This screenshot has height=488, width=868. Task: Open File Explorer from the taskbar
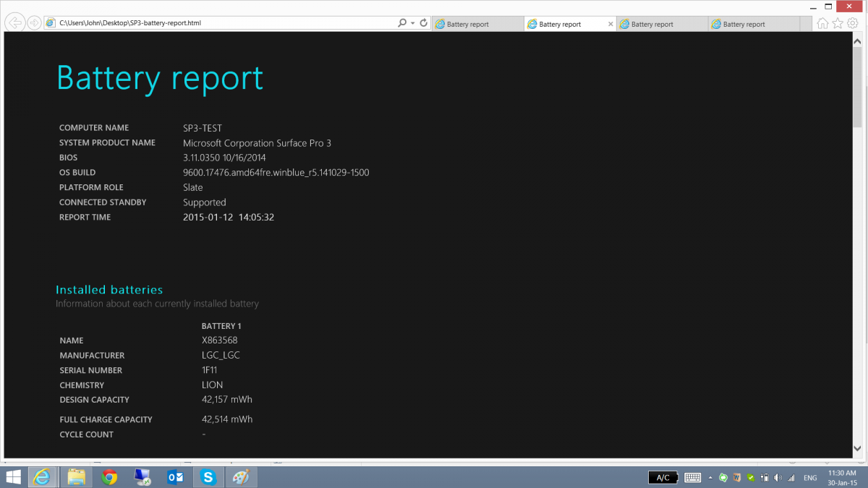76,477
